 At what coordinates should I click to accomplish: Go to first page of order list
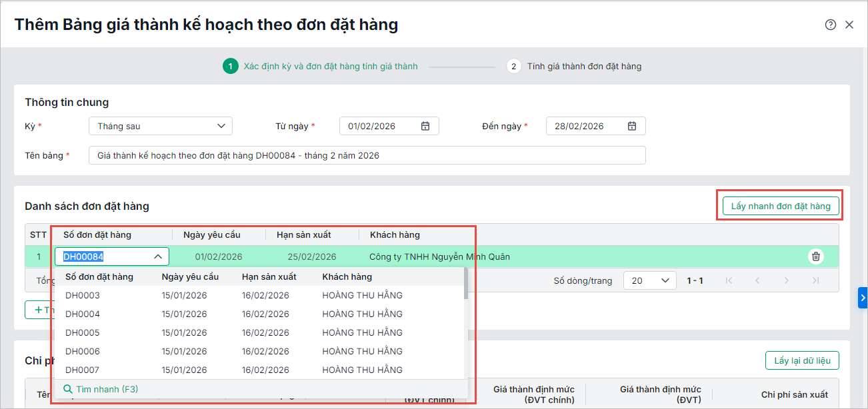(x=728, y=281)
